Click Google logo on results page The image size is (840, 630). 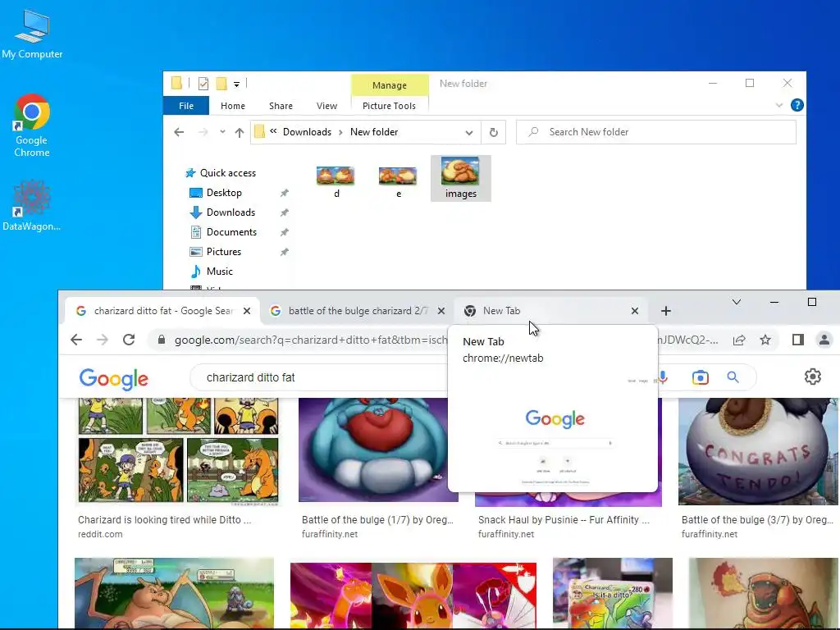[x=113, y=379]
